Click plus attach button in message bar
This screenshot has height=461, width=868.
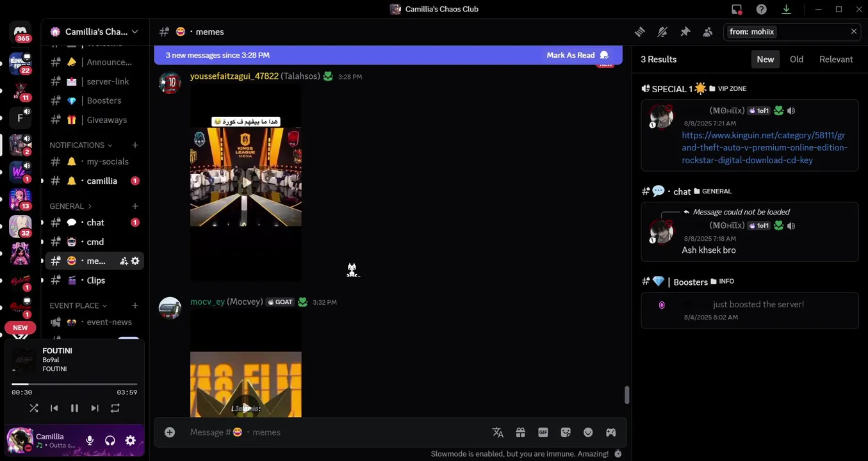pos(170,432)
